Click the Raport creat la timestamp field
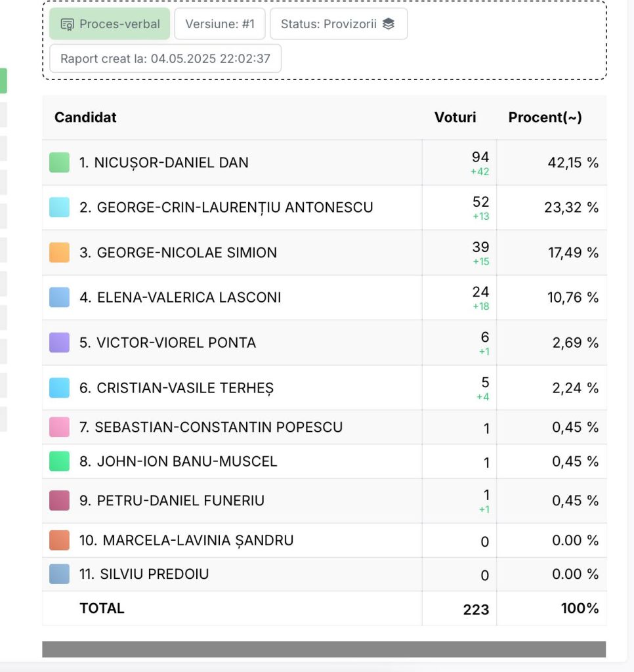This screenshot has height=672, width=634. (x=165, y=58)
